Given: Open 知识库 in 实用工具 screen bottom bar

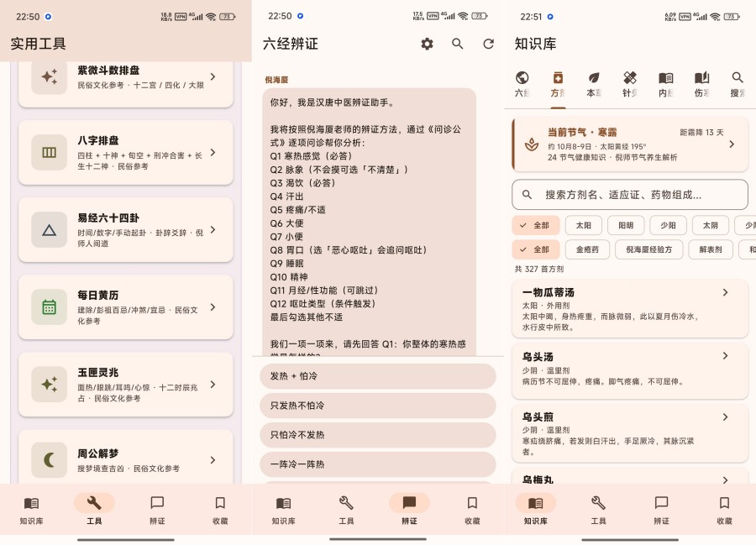Looking at the screenshot, I should (31, 511).
